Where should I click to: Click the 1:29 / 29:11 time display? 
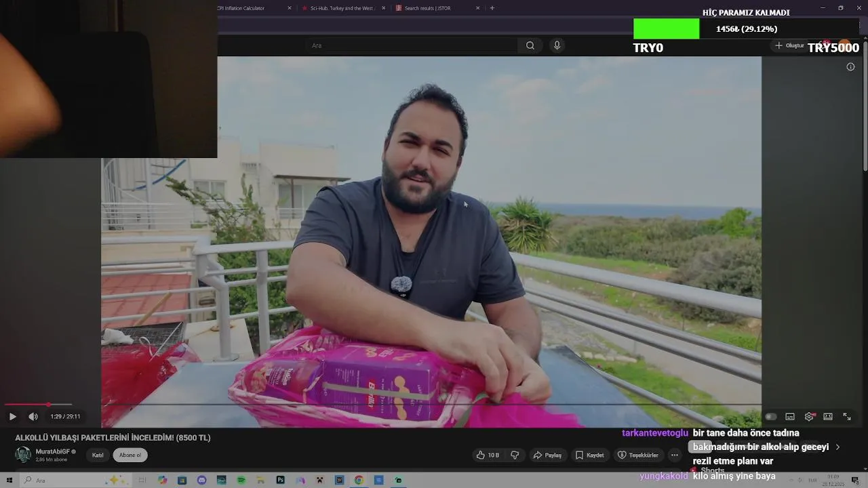65,417
